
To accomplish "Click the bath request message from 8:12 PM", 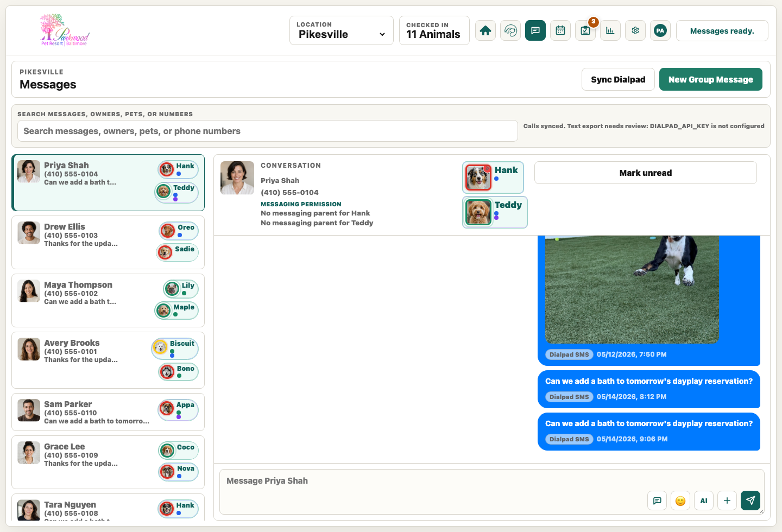I will (x=649, y=389).
